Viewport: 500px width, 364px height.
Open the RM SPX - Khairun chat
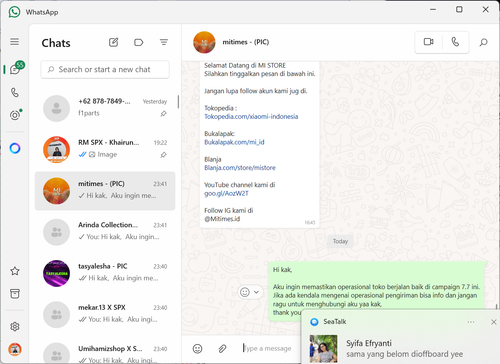[105, 149]
